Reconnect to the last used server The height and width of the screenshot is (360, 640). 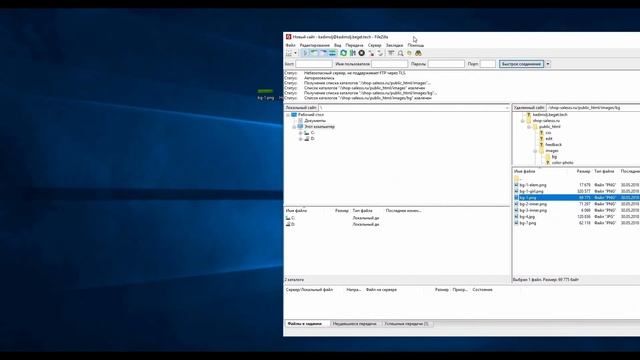coord(380,53)
